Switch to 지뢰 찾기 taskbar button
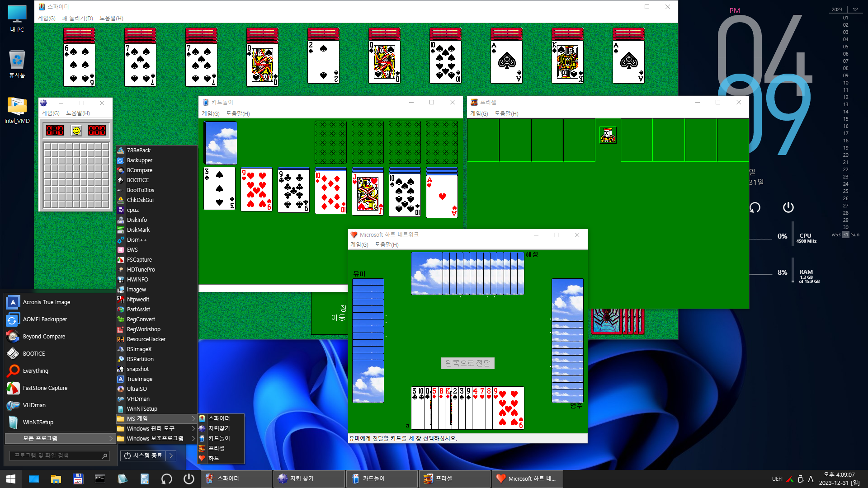 [x=309, y=479]
